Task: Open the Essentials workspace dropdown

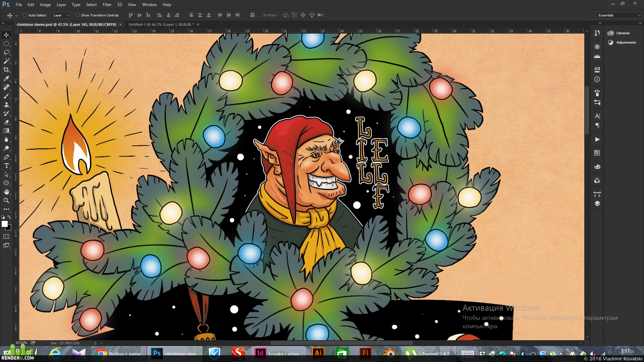Action: pos(619,15)
